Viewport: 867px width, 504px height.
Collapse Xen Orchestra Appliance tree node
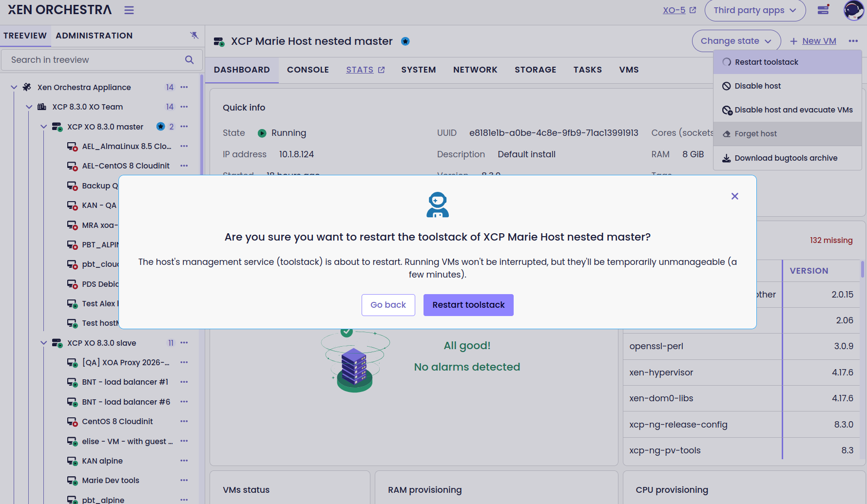click(14, 87)
